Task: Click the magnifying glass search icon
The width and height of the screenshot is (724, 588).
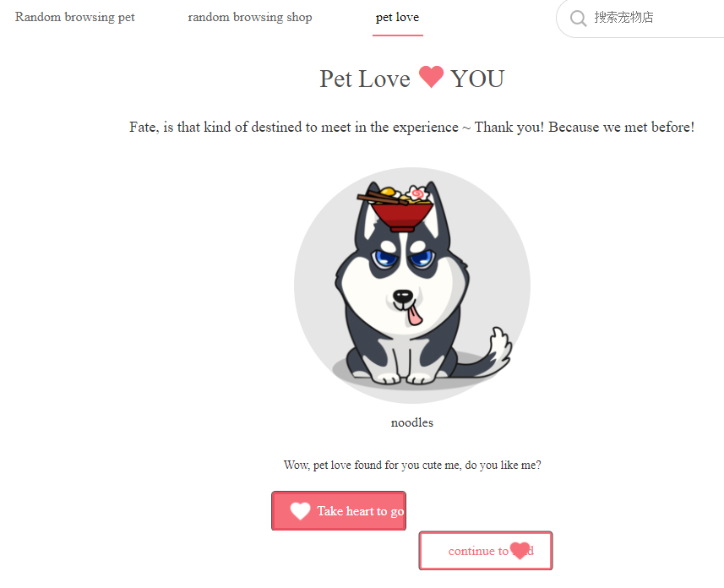Action: 578,18
